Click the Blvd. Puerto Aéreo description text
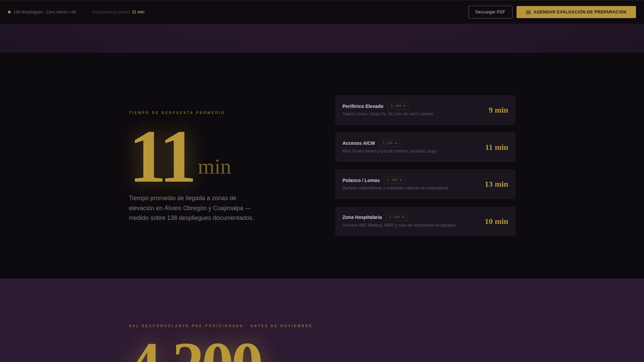The width and height of the screenshot is (644, 362). (389, 151)
